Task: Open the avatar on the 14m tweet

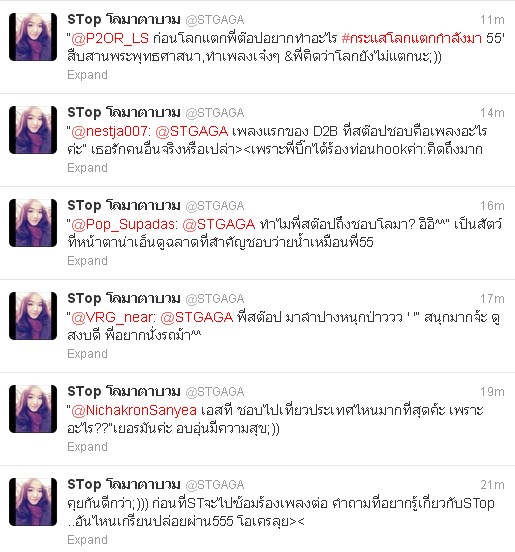Action: tap(33, 130)
